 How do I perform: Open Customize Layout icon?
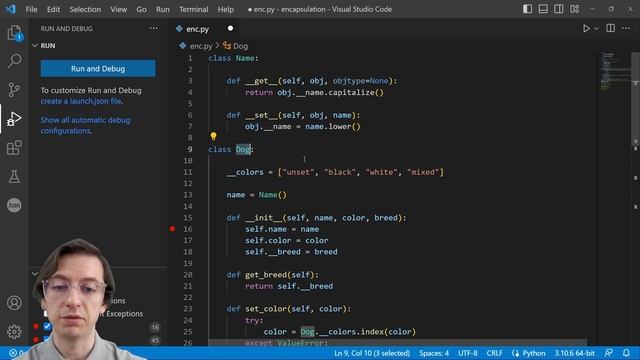575,9
